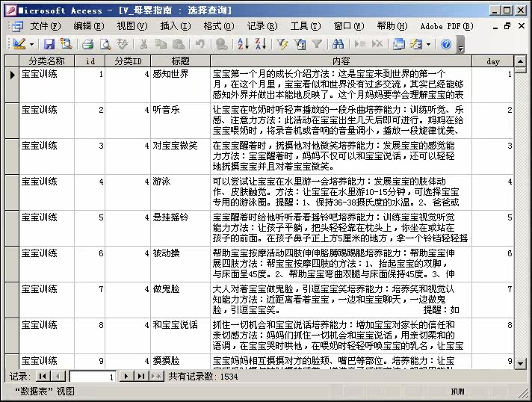This screenshot has width=532, height=402.
Task: Open the 视图(V) menu
Action: click(132, 26)
